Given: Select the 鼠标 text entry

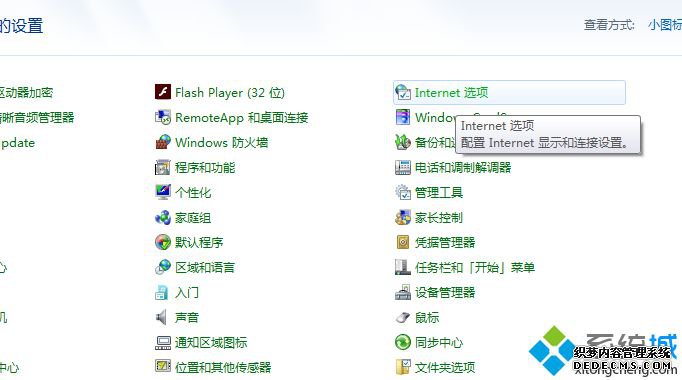Looking at the screenshot, I should (427, 317).
